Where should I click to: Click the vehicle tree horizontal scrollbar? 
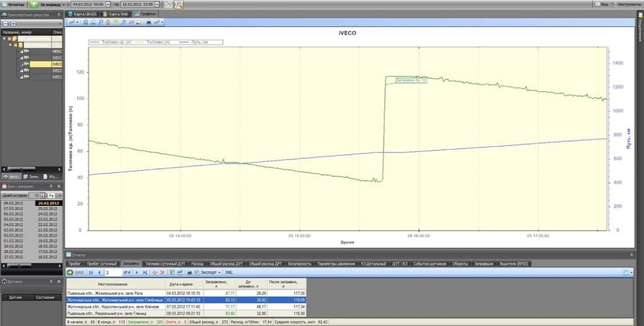click(31, 169)
